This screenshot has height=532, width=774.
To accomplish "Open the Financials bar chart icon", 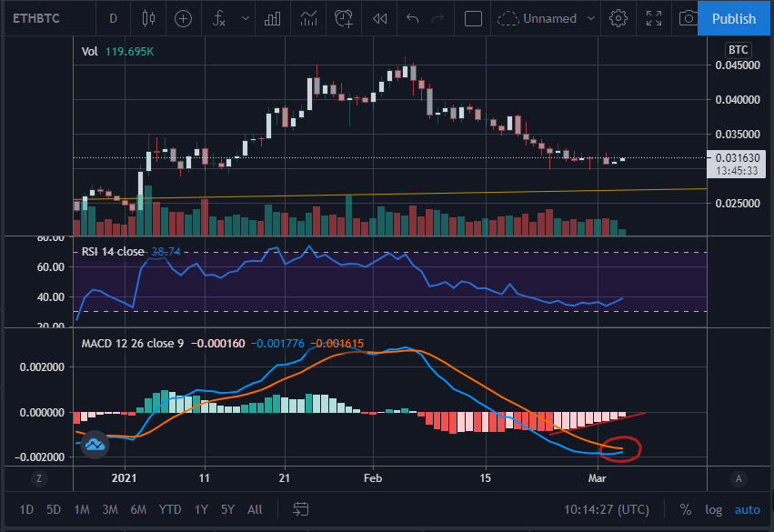I will pyautogui.click(x=273, y=19).
